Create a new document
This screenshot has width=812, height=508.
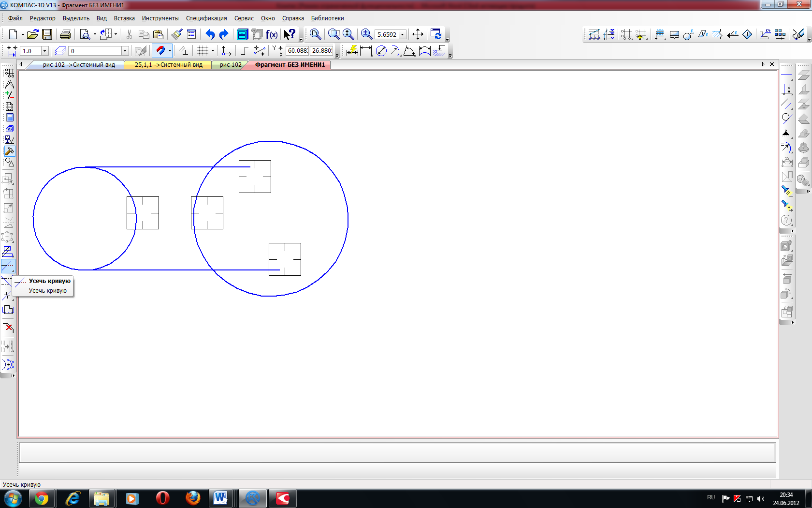pyautogui.click(x=13, y=34)
